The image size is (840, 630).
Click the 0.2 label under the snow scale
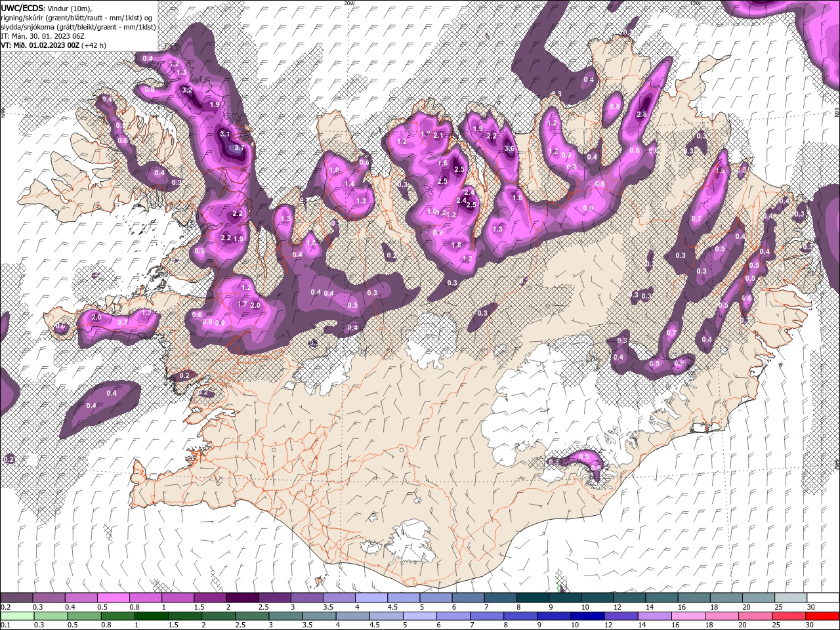coord(5,607)
